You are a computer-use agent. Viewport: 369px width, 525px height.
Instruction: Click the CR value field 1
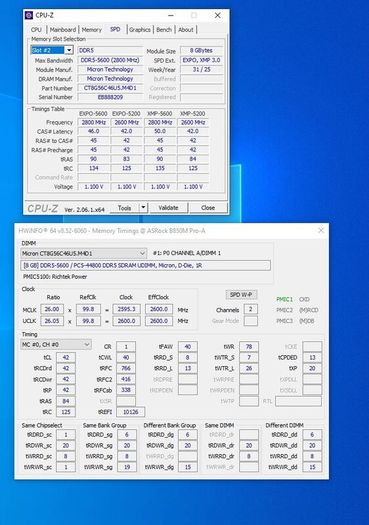point(126,347)
